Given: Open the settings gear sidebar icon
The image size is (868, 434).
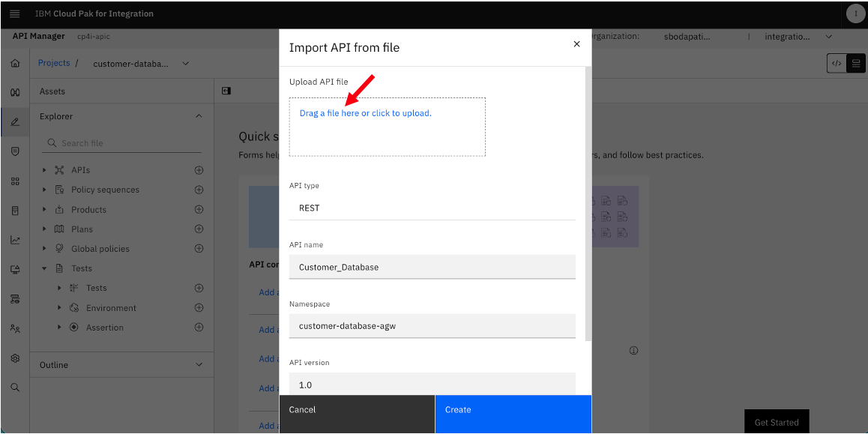Looking at the screenshot, I should 15,358.
